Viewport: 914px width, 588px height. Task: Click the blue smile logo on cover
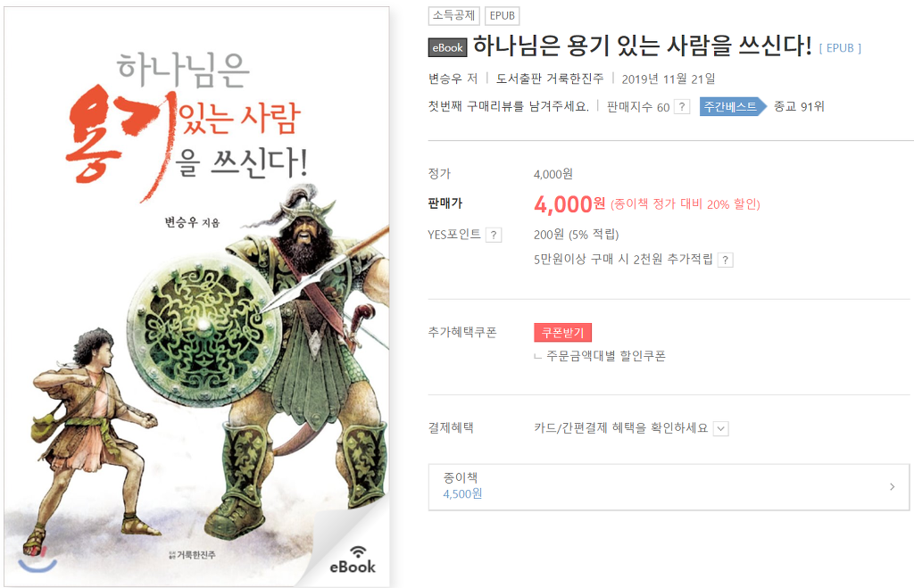click(37, 561)
